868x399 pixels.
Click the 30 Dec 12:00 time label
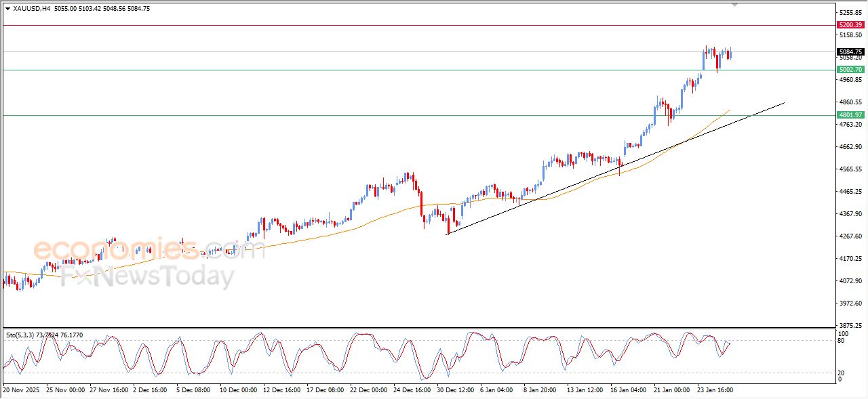pyautogui.click(x=456, y=390)
